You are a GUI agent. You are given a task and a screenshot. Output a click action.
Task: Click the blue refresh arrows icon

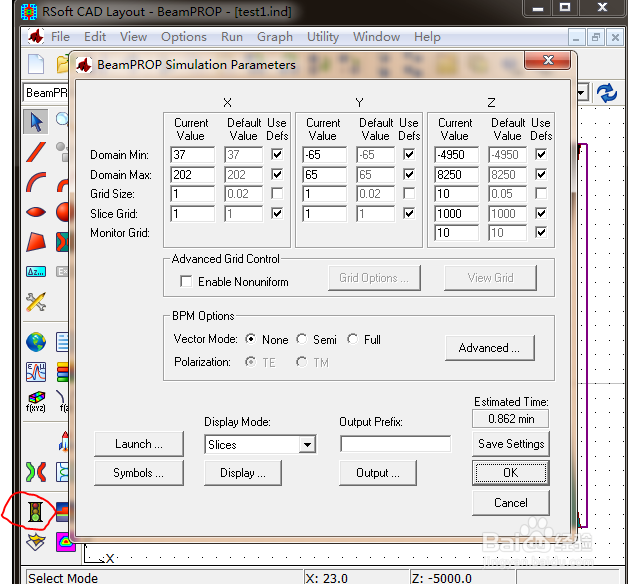(x=607, y=93)
